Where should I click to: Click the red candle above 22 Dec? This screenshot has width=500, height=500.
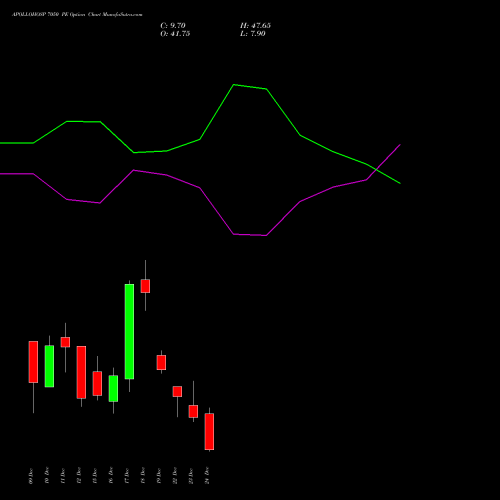pyautogui.click(x=177, y=391)
